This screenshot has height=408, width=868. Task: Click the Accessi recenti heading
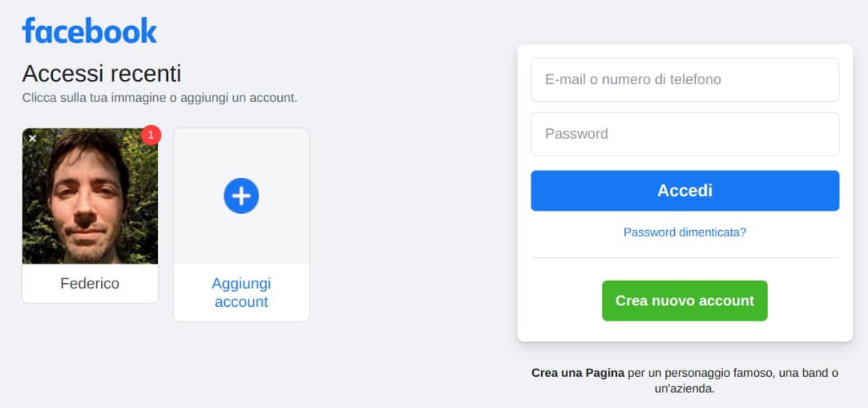point(102,73)
